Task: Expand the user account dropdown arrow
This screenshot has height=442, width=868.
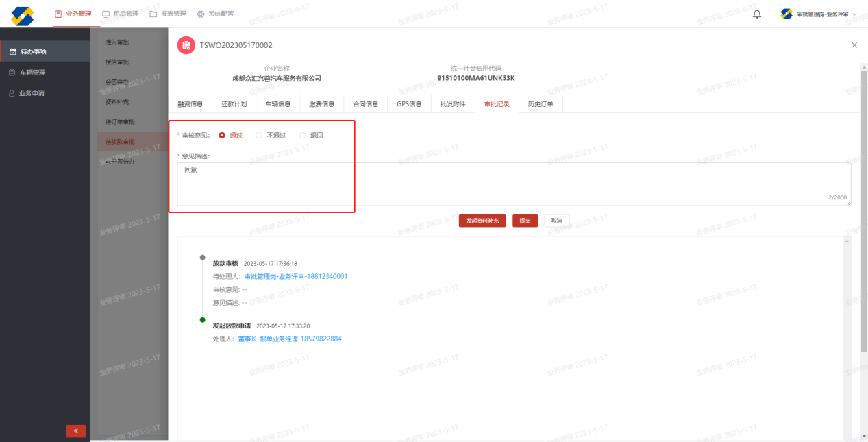Action: (x=854, y=14)
